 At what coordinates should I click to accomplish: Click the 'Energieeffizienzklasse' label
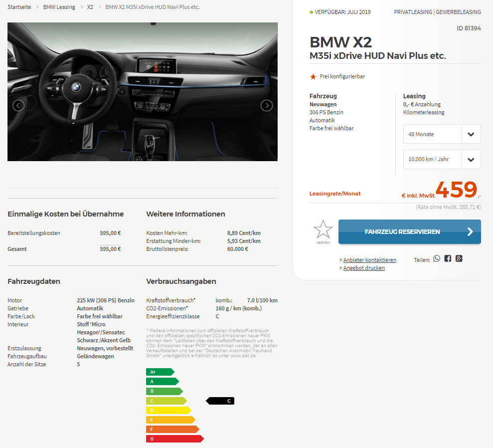tap(173, 316)
